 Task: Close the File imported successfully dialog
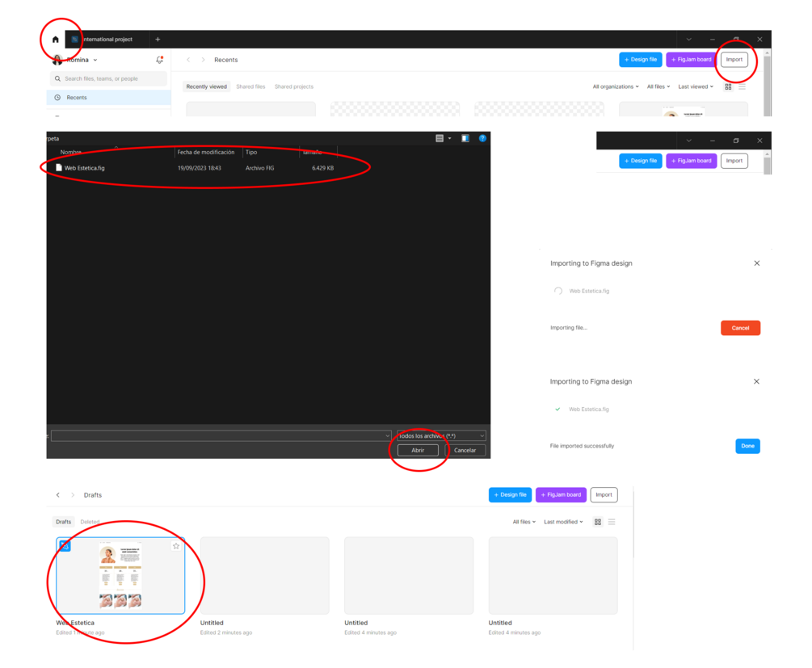coord(756,381)
